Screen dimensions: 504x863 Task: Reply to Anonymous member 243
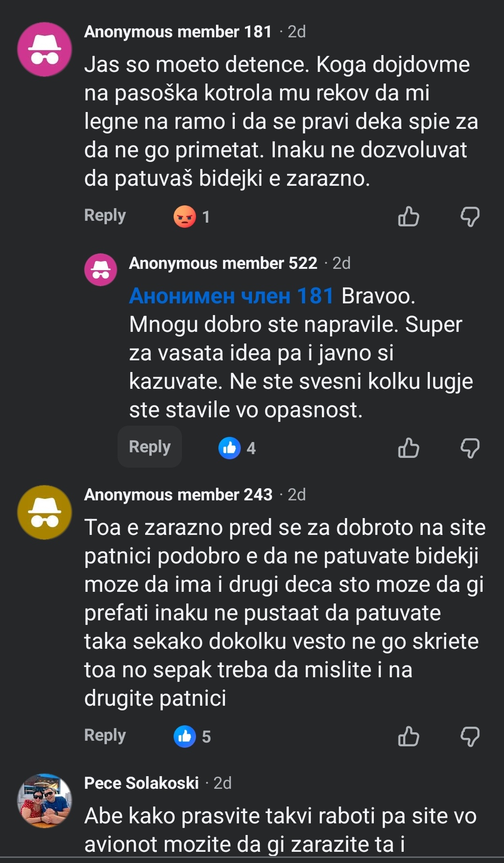pos(105,736)
